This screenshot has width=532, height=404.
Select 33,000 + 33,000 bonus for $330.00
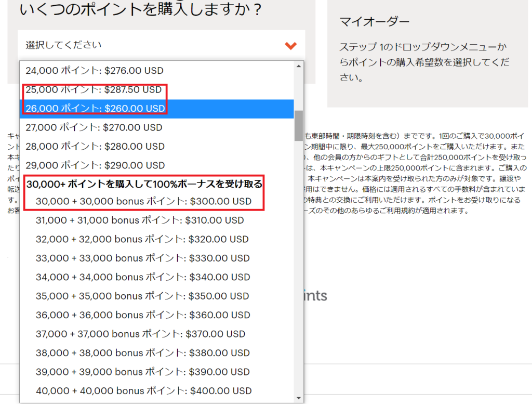[x=143, y=258]
